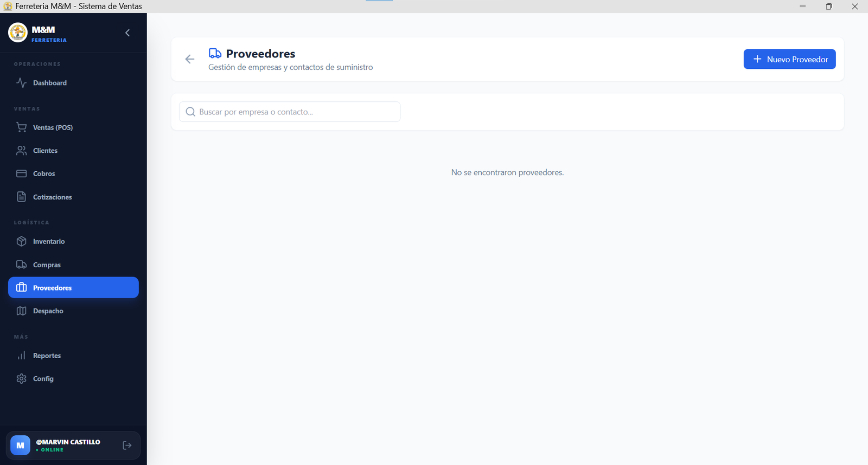868x465 pixels.
Task: Open Reportes in the sidebar
Action: click(73, 356)
